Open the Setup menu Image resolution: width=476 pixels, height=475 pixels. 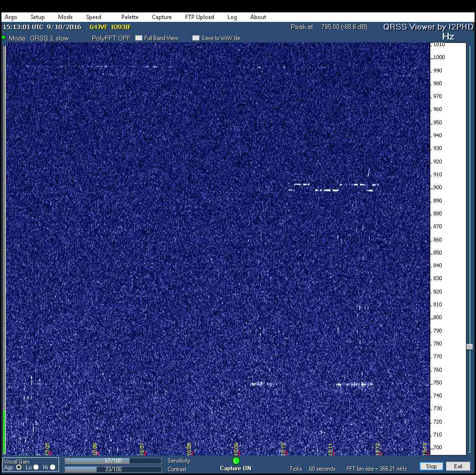[x=37, y=17]
